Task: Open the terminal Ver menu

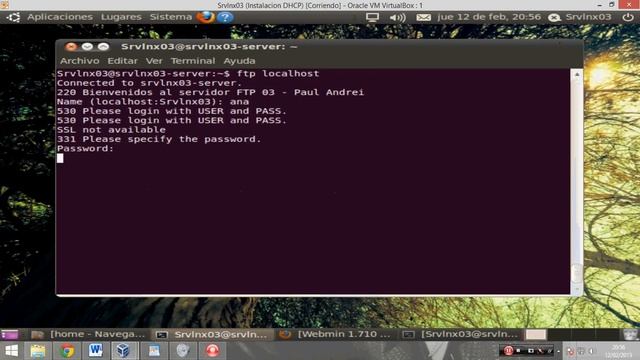Action: click(x=154, y=61)
